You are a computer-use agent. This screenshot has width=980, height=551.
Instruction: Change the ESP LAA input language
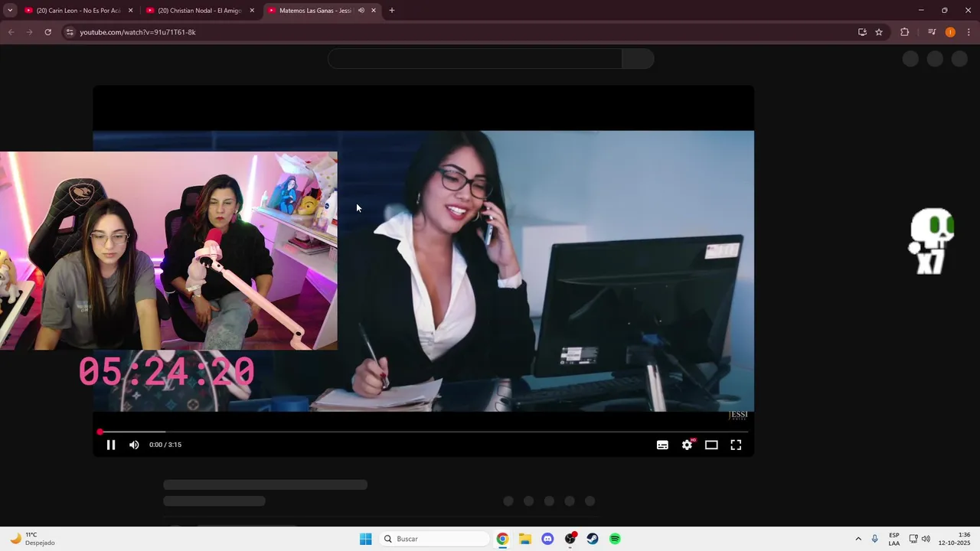[x=894, y=539]
